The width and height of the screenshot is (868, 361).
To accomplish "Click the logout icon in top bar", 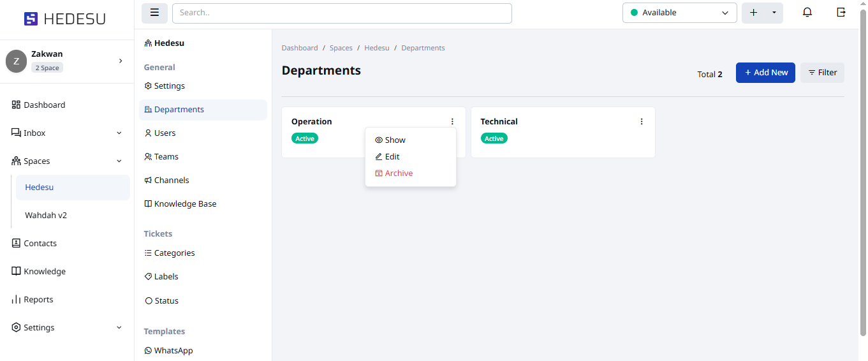I will (x=841, y=13).
